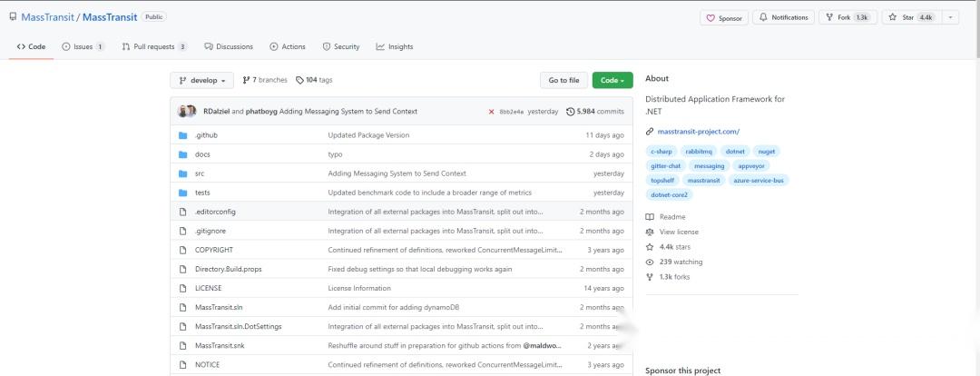Expand the green Code dropdown
The image size is (980, 376).
point(612,80)
